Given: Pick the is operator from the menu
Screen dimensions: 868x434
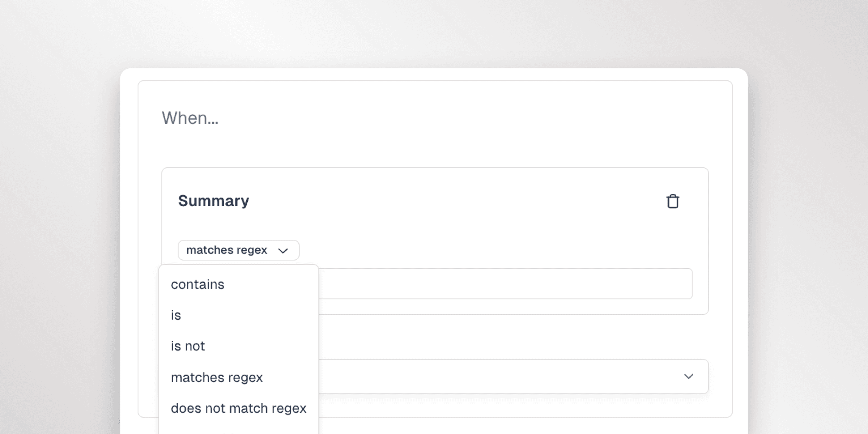Looking at the screenshot, I should pos(176,315).
